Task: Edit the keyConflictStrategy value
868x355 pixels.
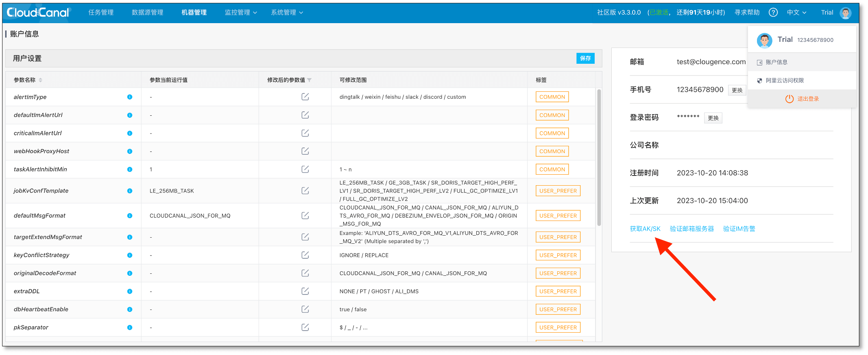Action: (x=305, y=255)
